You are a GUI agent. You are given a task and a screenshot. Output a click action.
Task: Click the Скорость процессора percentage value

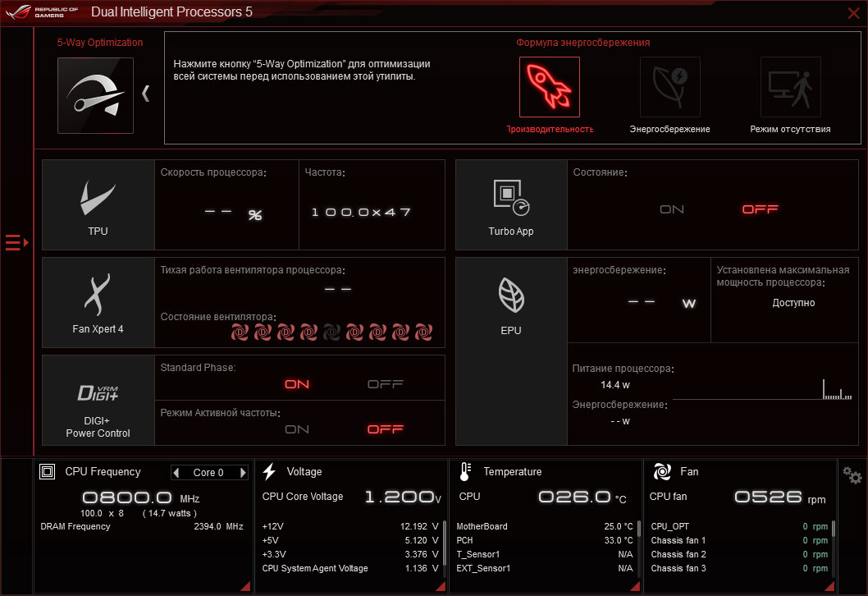click(233, 213)
